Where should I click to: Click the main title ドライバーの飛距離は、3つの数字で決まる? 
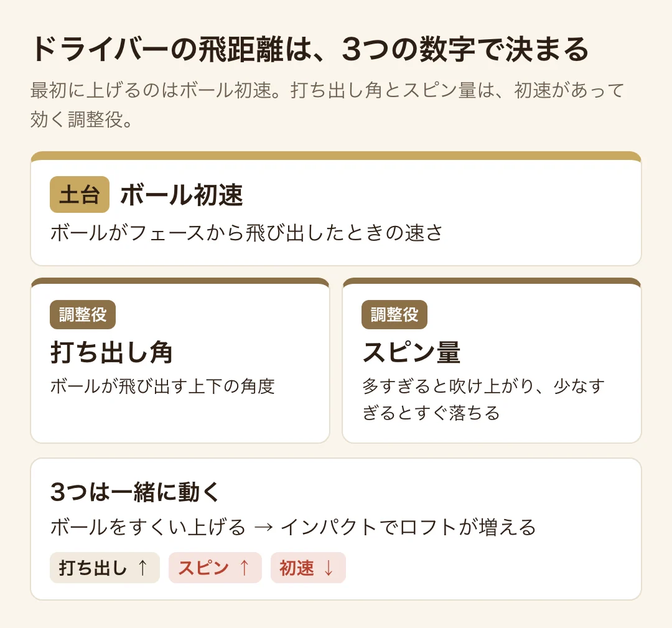[x=310, y=49]
